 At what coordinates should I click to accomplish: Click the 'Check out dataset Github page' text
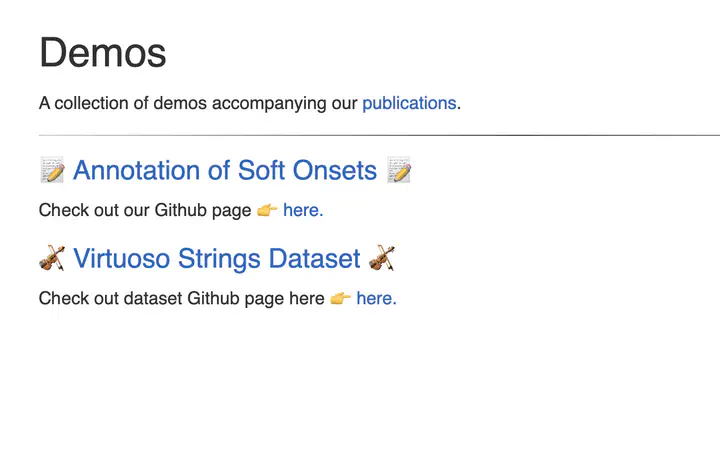pyautogui.click(x=181, y=298)
